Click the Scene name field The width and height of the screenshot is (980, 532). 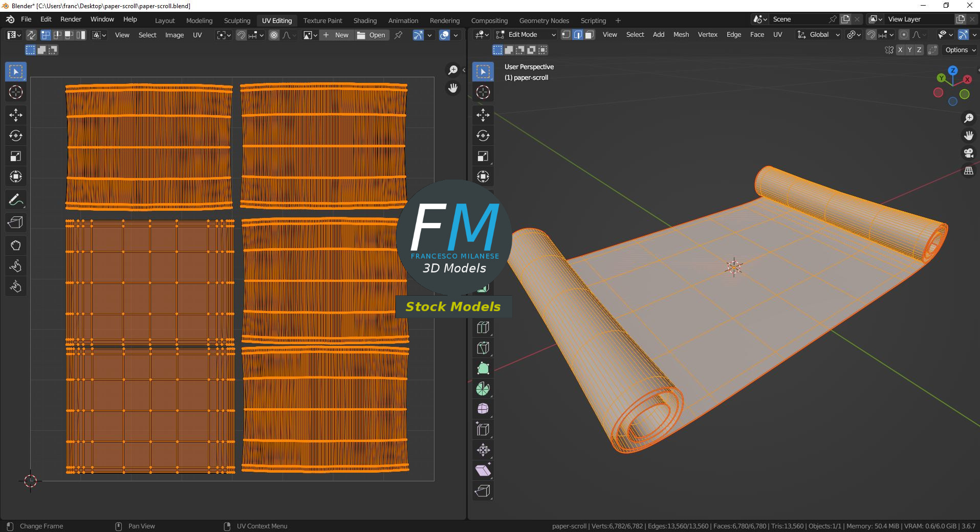click(798, 19)
